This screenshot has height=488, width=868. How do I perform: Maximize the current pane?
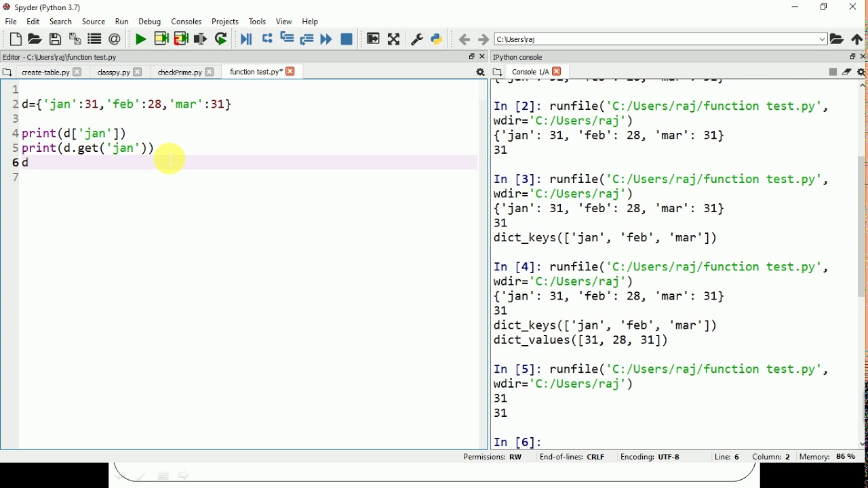pyautogui.click(x=374, y=39)
